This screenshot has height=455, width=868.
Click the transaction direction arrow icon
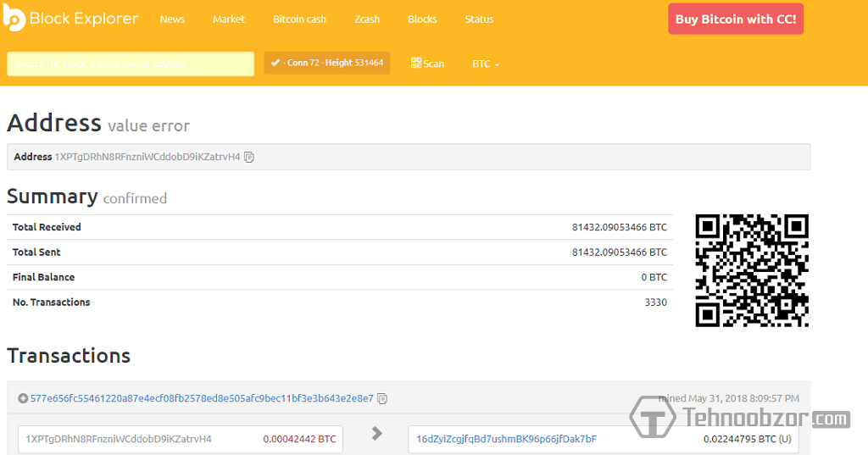pos(376,434)
